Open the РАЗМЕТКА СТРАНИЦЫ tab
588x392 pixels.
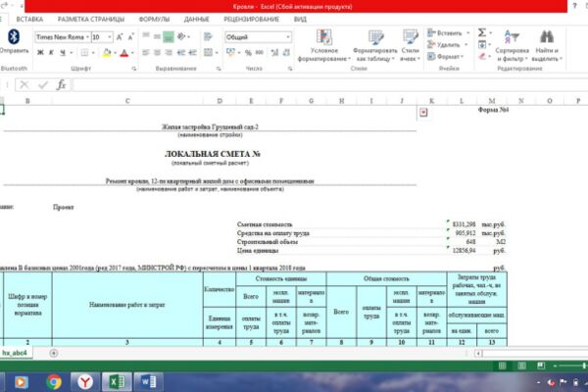[x=91, y=20]
